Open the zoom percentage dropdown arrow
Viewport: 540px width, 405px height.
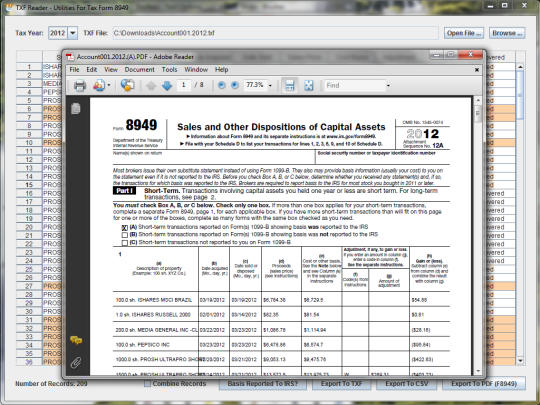coord(270,85)
